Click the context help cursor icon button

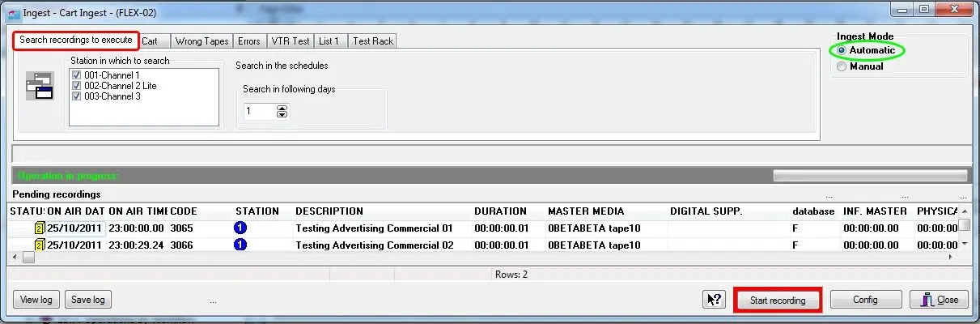pyautogui.click(x=713, y=300)
